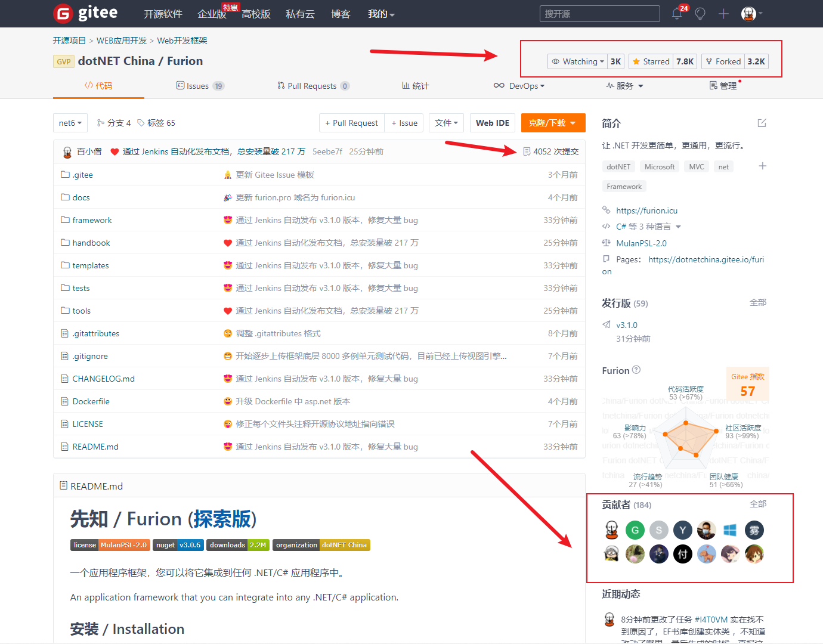This screenshot has height=644, width=823.
Task: Click the 百小僧 committer avatar
Action: coord(67,151)
